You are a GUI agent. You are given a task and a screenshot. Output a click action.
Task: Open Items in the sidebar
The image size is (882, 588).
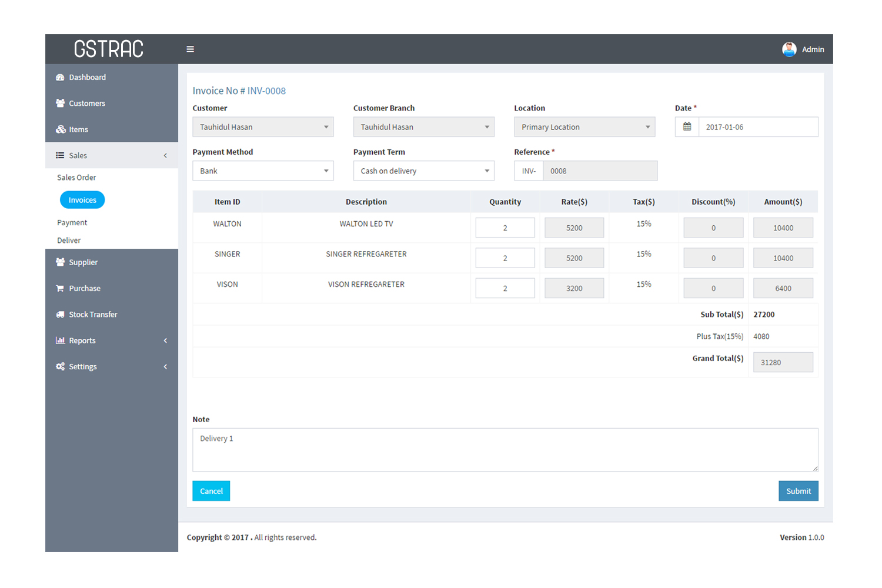(112, 129)
